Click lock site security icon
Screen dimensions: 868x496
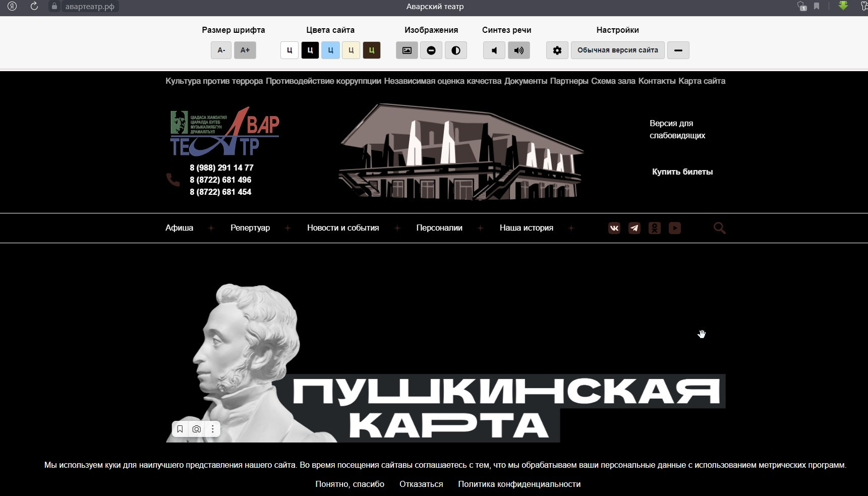tap(54, 6)
